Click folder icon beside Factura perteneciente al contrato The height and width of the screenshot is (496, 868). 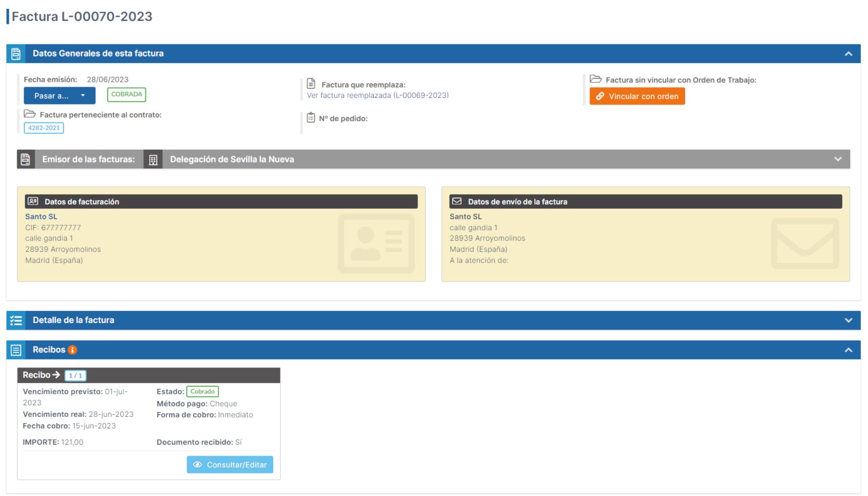(x=30, y=114)
